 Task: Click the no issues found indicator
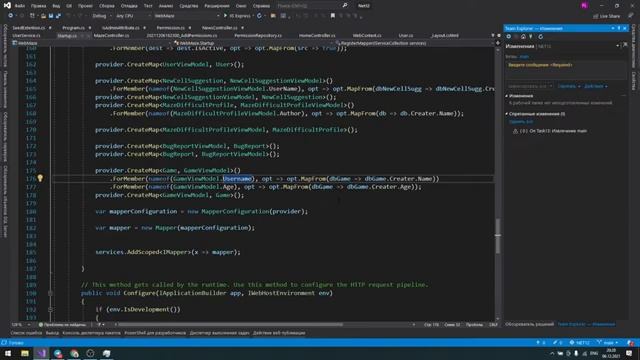[62, 325]
